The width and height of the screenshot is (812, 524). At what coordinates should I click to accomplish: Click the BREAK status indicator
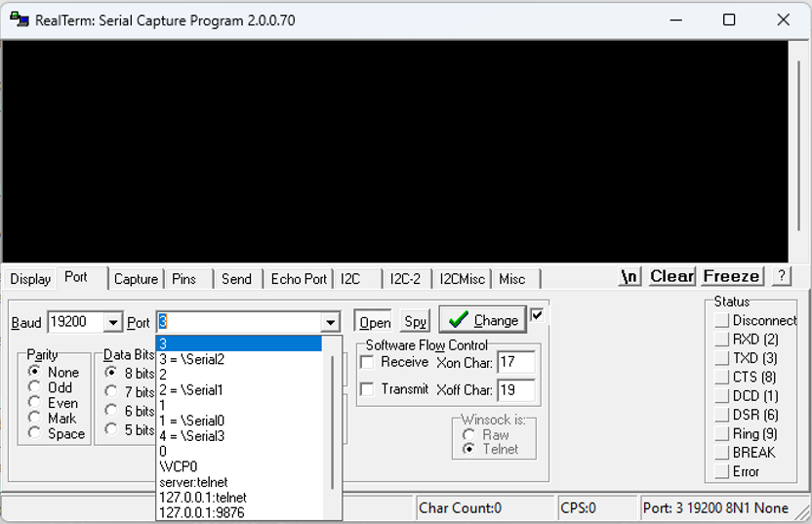722,453
